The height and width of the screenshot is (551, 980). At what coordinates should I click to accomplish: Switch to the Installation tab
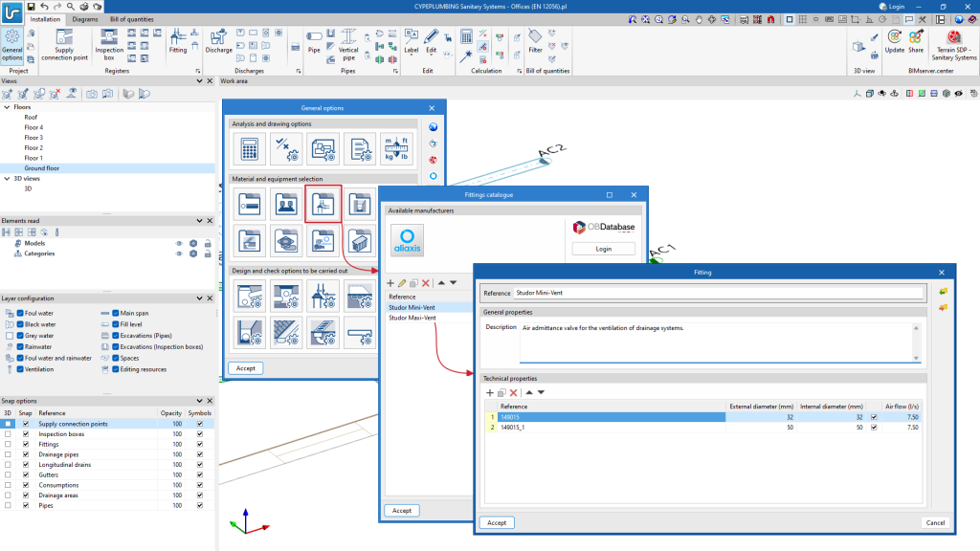[46, 19]
